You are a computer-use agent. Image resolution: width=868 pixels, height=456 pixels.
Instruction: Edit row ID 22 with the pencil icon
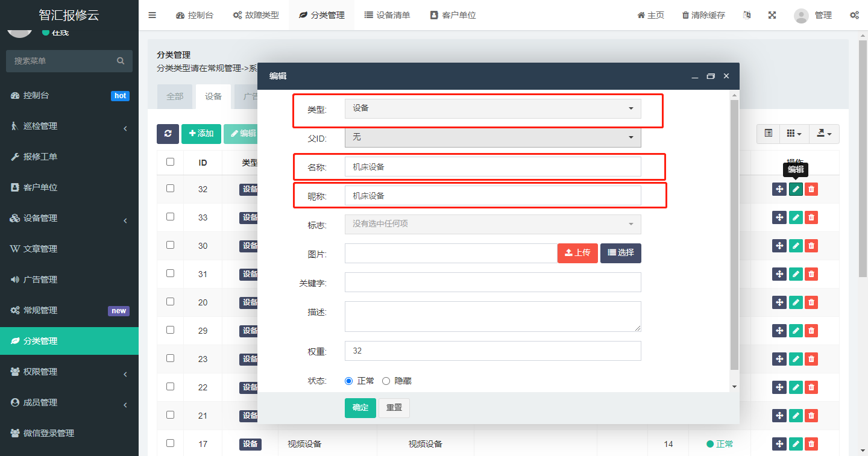796,387
